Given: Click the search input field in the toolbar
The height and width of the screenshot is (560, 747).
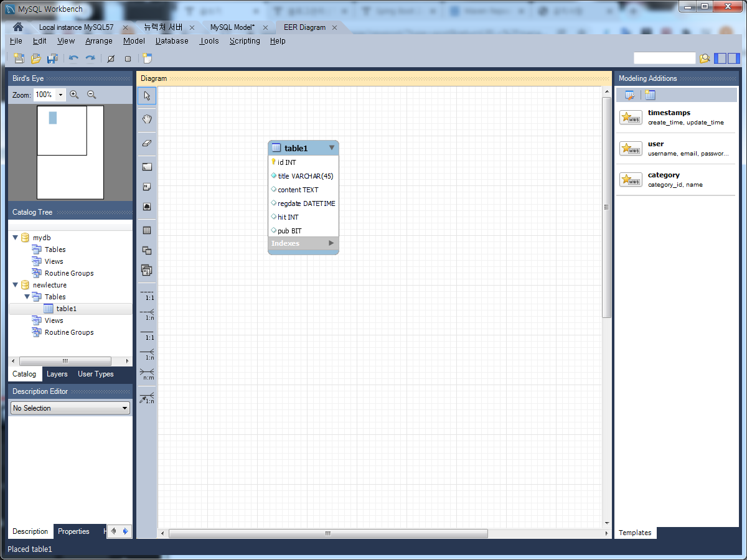Looking at the screenshot, I should (x=664, y=58).
